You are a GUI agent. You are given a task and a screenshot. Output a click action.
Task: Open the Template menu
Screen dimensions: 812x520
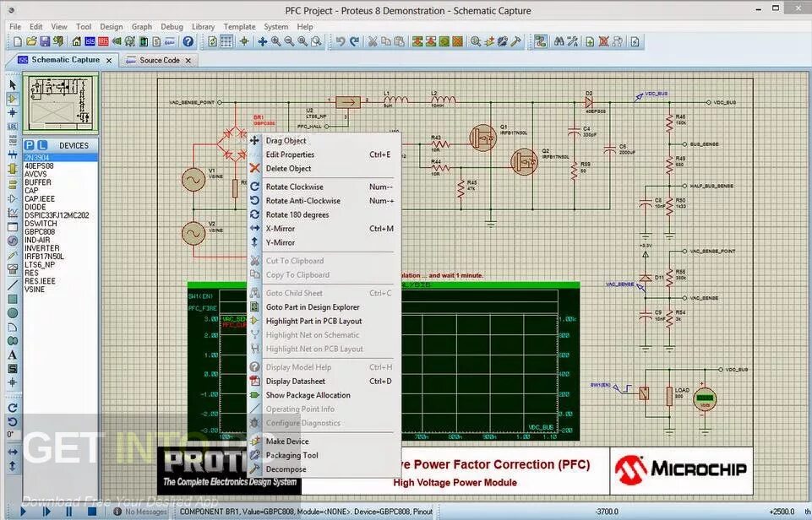click(239, 26)
